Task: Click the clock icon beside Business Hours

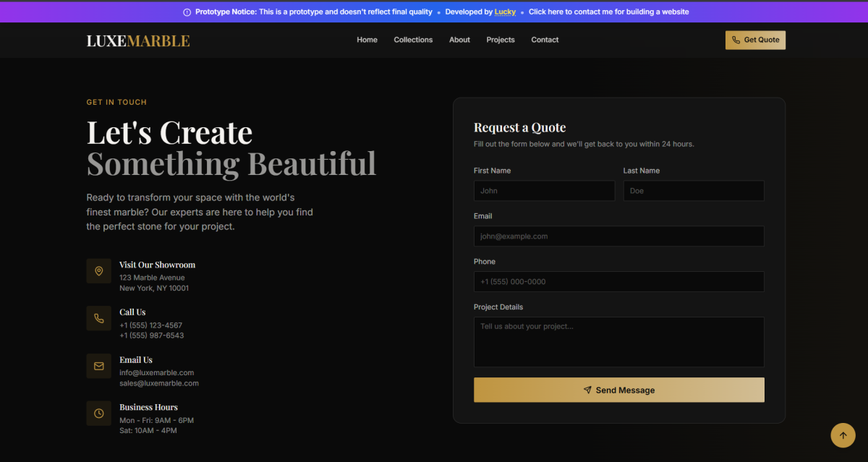Action: tap(98, 414)
